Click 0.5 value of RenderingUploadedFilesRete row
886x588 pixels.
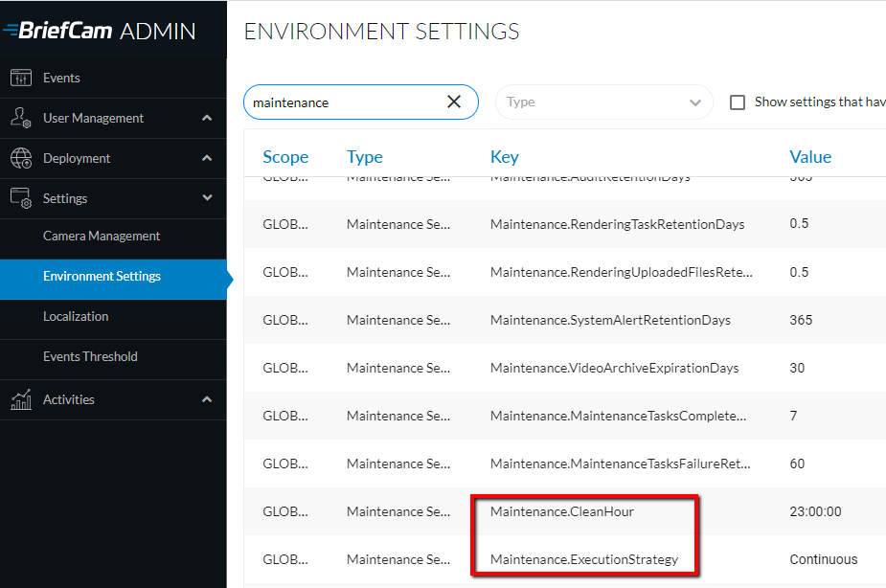[x=799, y=272]
